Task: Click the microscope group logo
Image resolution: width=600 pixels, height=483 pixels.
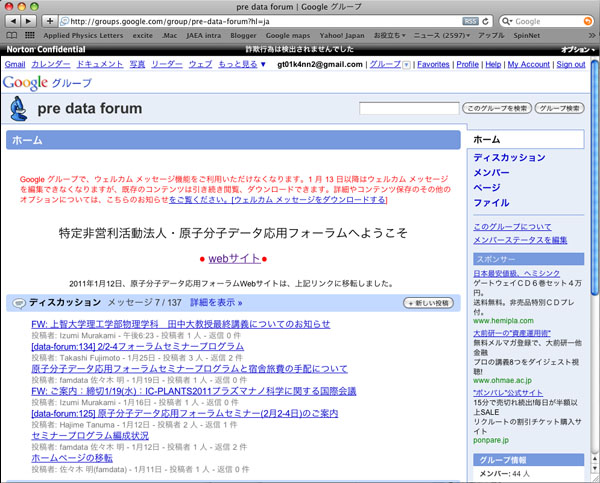Action: (x=19, y=109)
